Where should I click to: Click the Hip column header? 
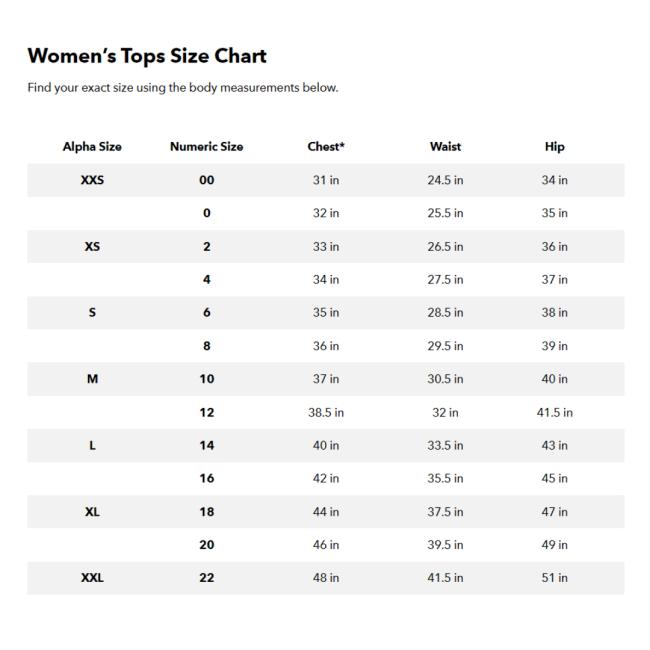pos(555,147)
